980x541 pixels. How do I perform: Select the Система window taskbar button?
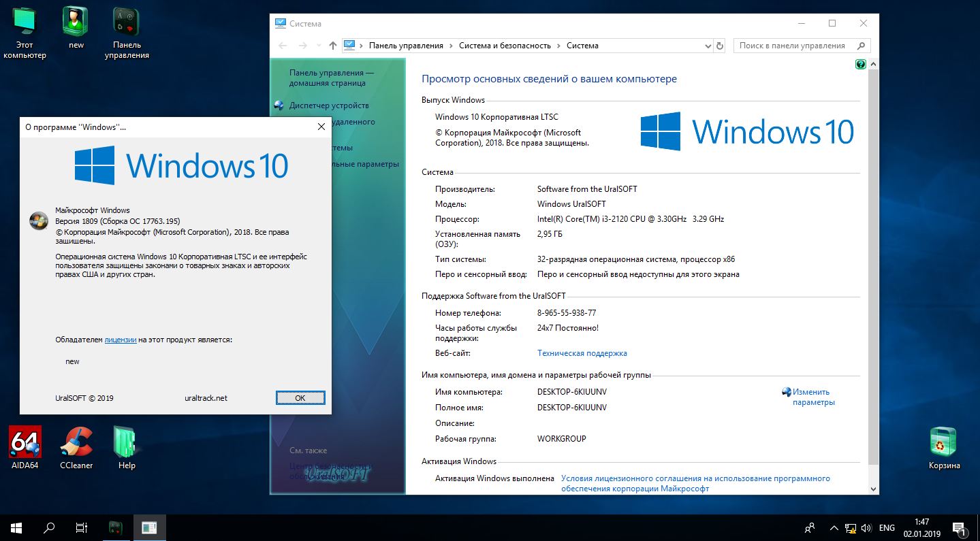click(149, 527)
